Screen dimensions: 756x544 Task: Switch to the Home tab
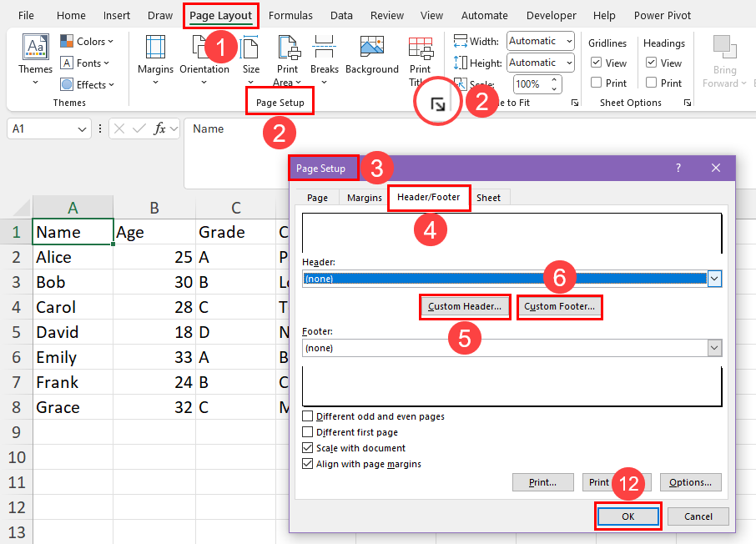71,15
